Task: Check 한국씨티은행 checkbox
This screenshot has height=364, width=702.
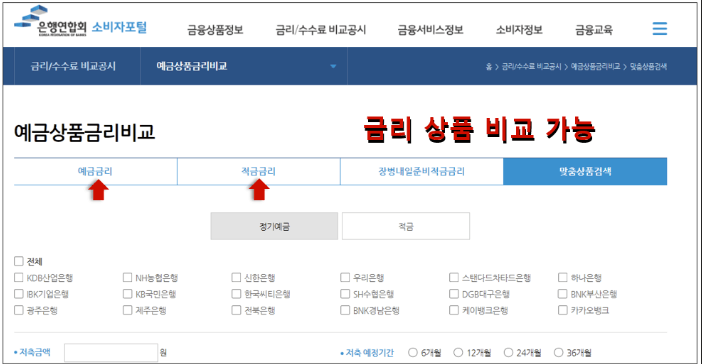Action: click(236, 294)
